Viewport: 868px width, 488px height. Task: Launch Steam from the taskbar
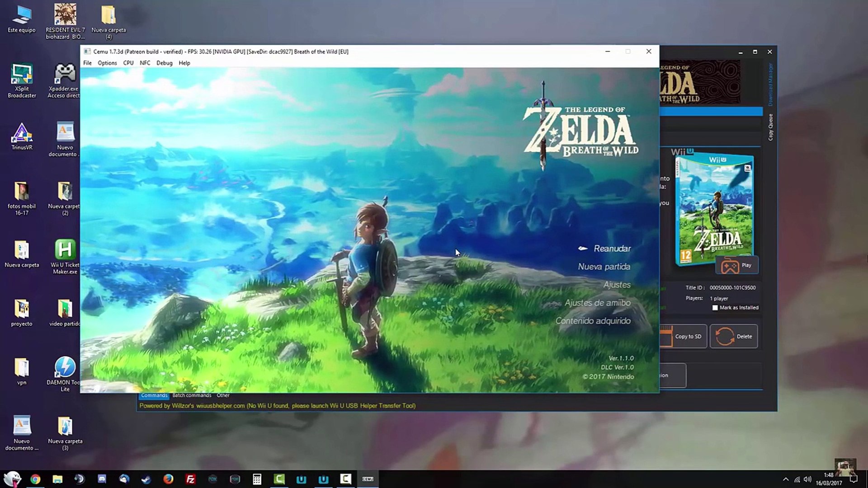point(146,479)
